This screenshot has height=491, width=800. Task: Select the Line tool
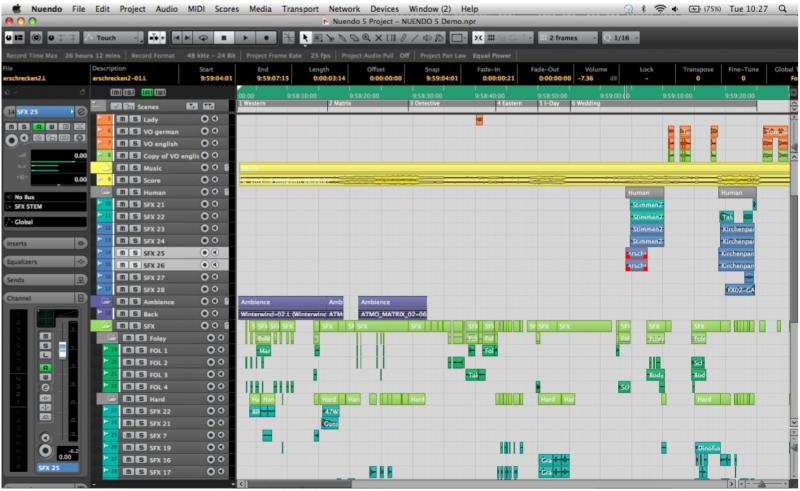pyautogui.click(x=415, y=38)
